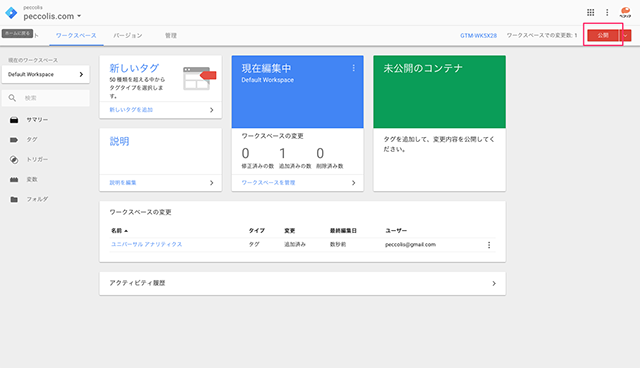The height and width of the screenshot is (368, 640).
Task: Click the タグ sidebar icon
Action: [14, 140]
